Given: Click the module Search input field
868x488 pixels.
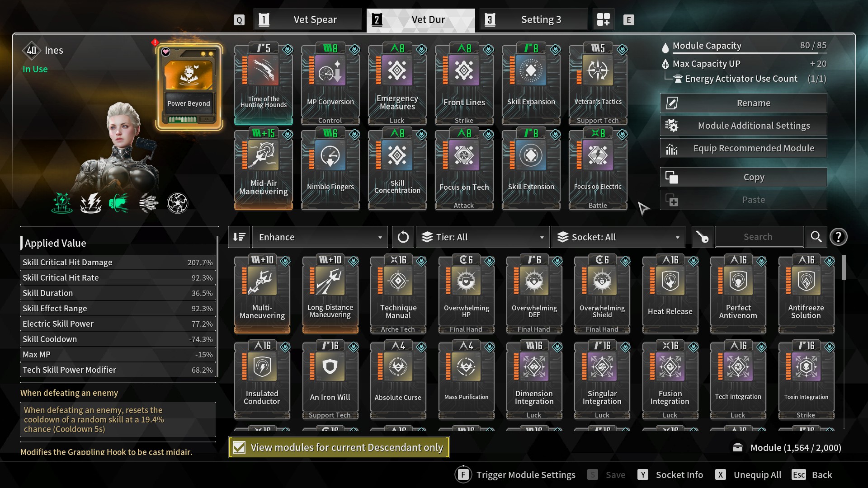Looking at the screenshot, I should [x=759, y=237].
